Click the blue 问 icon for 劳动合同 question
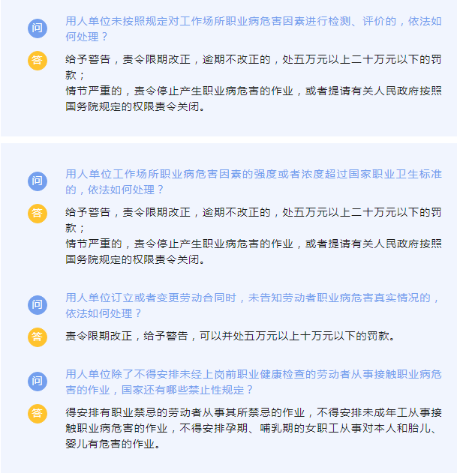Viewport: 457px width, 476px height. (38, 305)
